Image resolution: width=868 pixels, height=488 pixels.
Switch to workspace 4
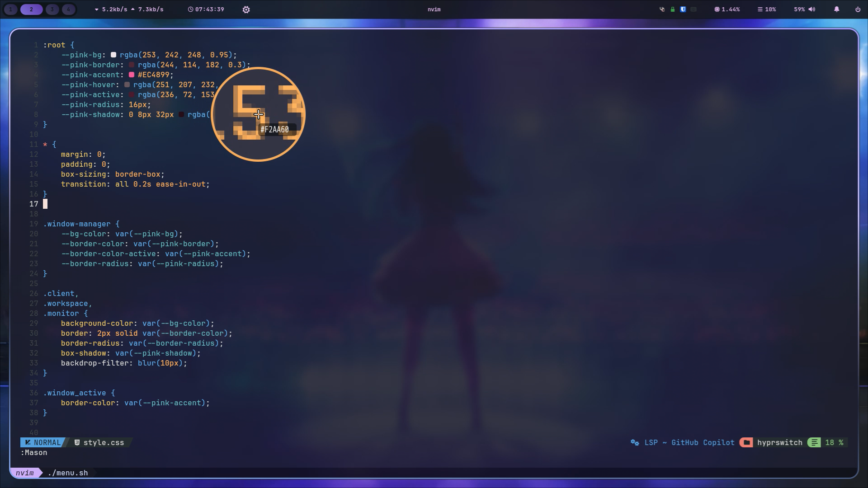pyautogui.click(x=68, y=9)
